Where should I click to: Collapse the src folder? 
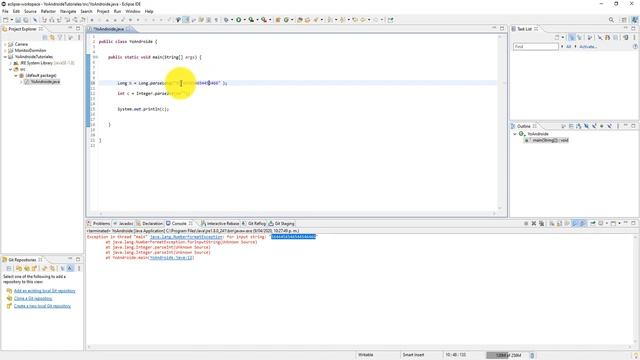click(x=11, y=69)
